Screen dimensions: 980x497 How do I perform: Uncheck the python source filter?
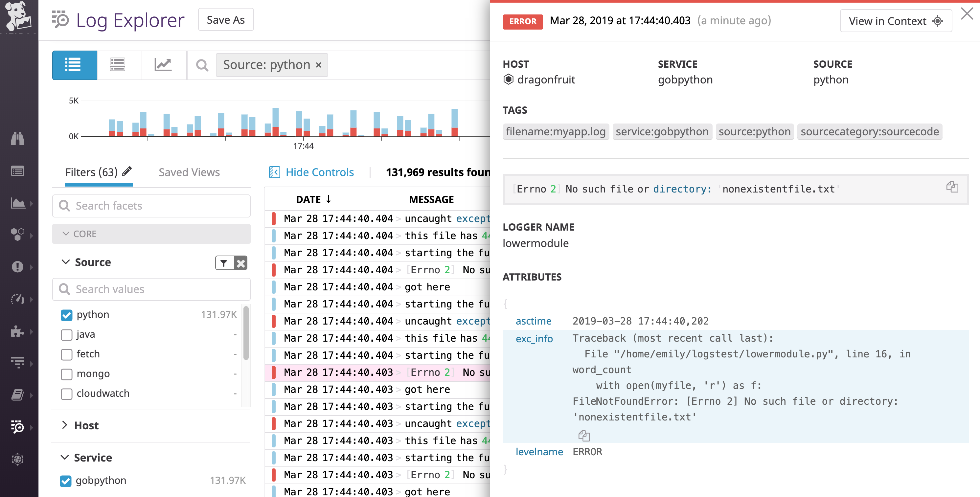tap(67, 314)
